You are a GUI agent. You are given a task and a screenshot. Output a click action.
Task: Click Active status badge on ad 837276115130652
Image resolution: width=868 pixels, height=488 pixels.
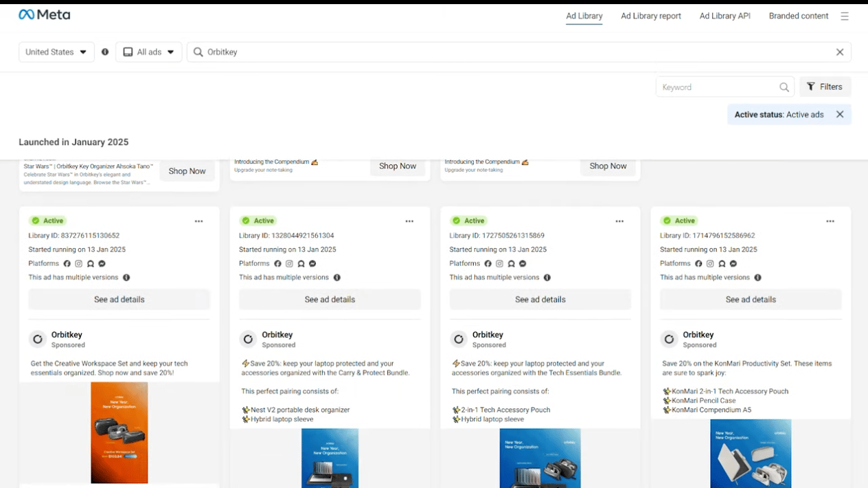47,221
